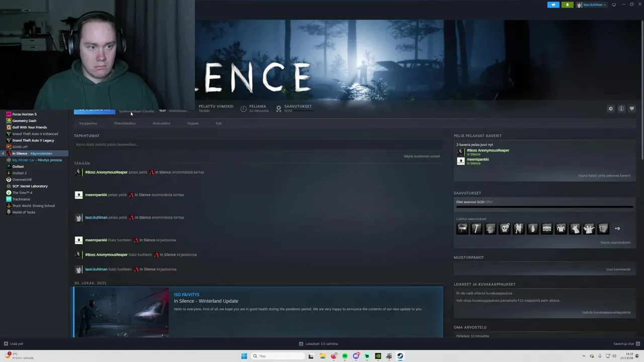Image resolution: width=644 pixels, height=362 pixels.
Task: Add In Silence to favorites heart icon
Action: [x=632, y=109]
